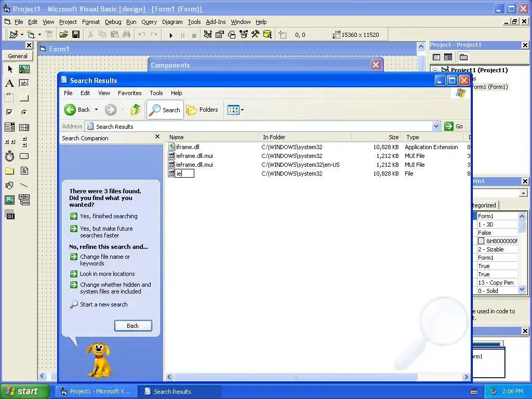Select the Data control tool
The image size is (532, 399).
(x=24, y=200)
